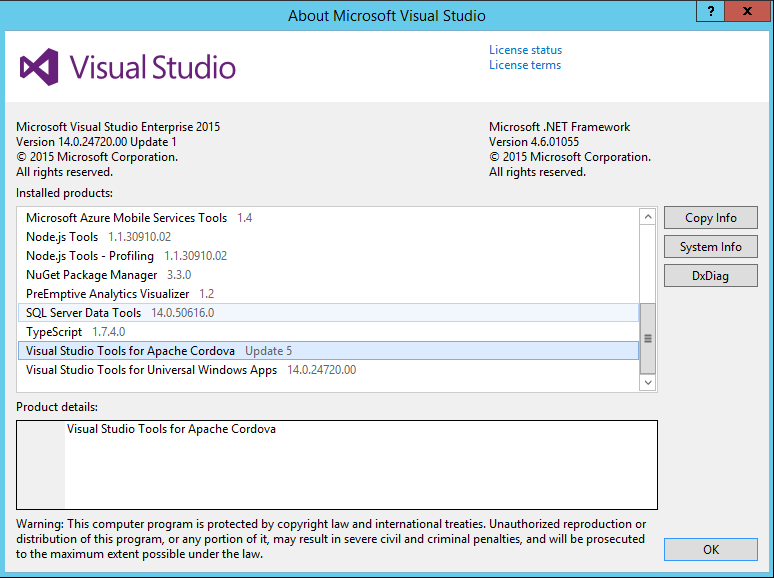Screen dimensions: 774x578
Task: Click the Visual Studio logo icon
Action: [x=39, y=67]
